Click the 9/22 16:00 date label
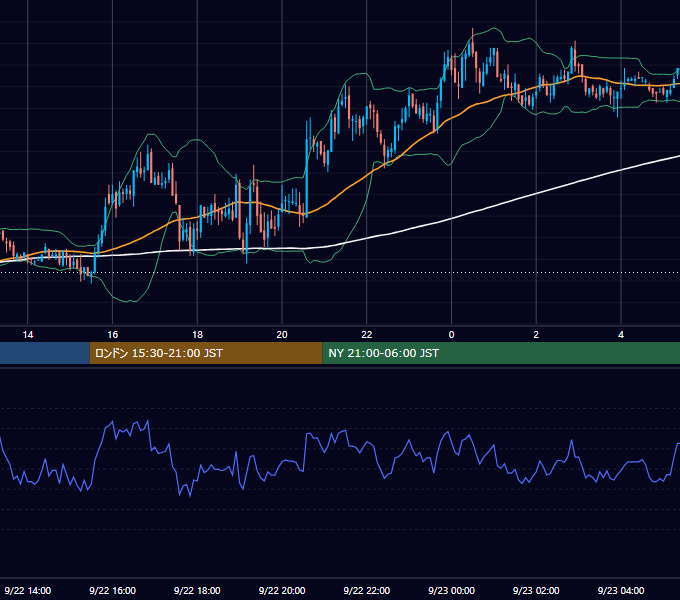This screenshot has height=600, width=680. (112, 590)
